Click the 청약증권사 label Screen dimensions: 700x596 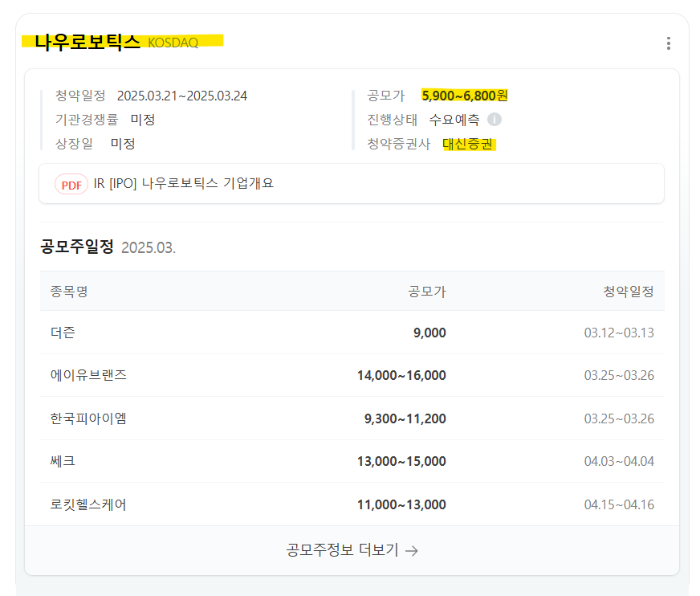click(399, 144)
